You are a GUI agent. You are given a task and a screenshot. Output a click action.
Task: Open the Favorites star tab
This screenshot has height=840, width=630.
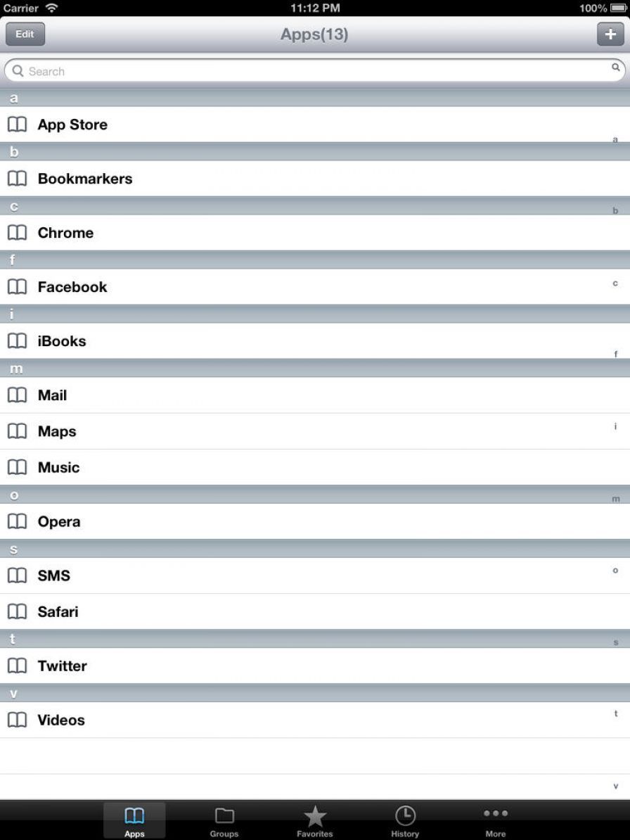[x=315, y=820]
